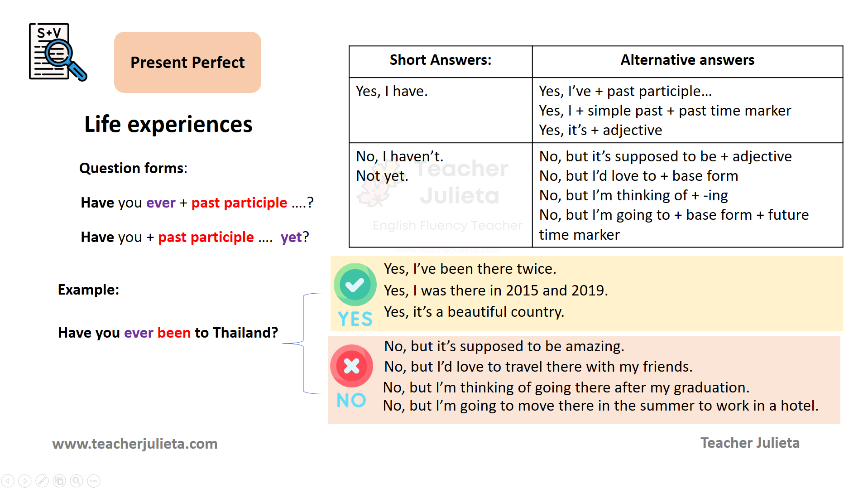Viewport: 868px width, 489px height.
Task: Click the Life experiences heading
Action: pos(168,124)
